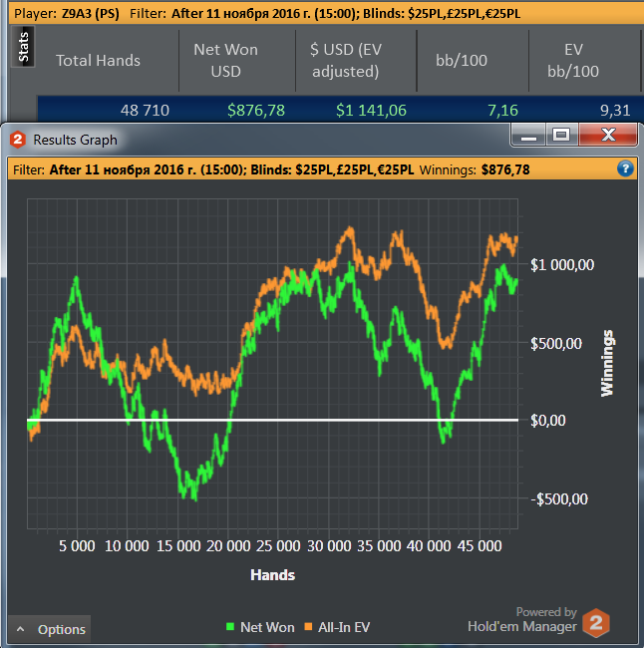This screenshot has height=648, width=644.
Task: Click the Player: Z9A3 (PS) header text
Action: coord(67,14)
